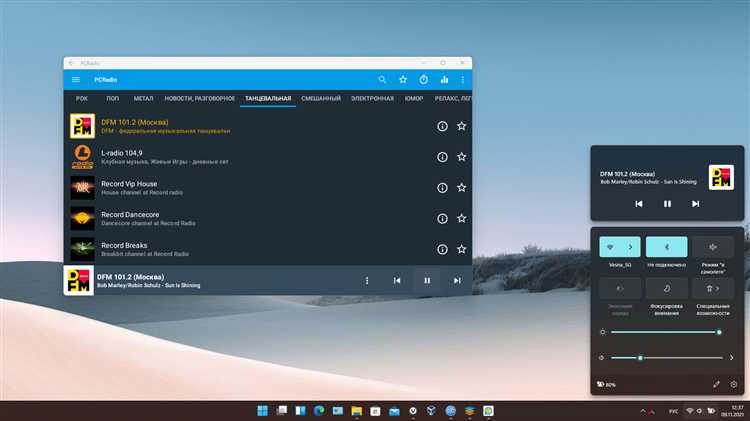Switch to the ЭЛЕКТРОННАЯ tab
Viewport: 750px width, 421px height.
click(x=372, y=99)
